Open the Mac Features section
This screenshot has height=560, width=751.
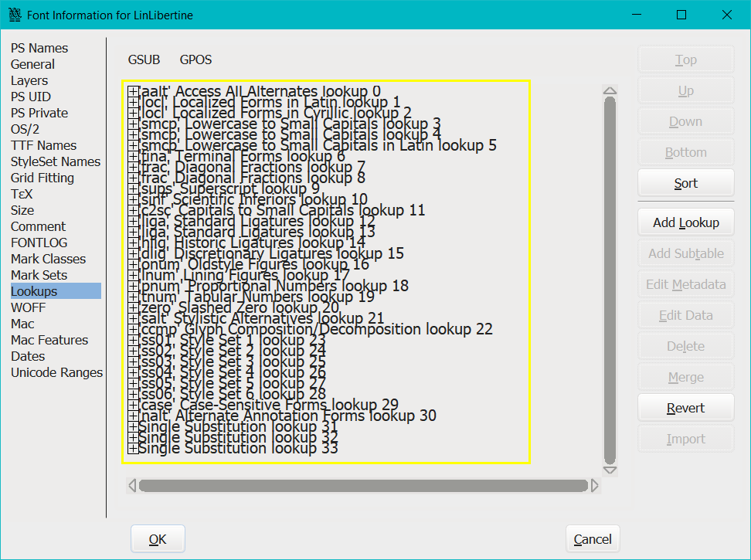[49, 341]
